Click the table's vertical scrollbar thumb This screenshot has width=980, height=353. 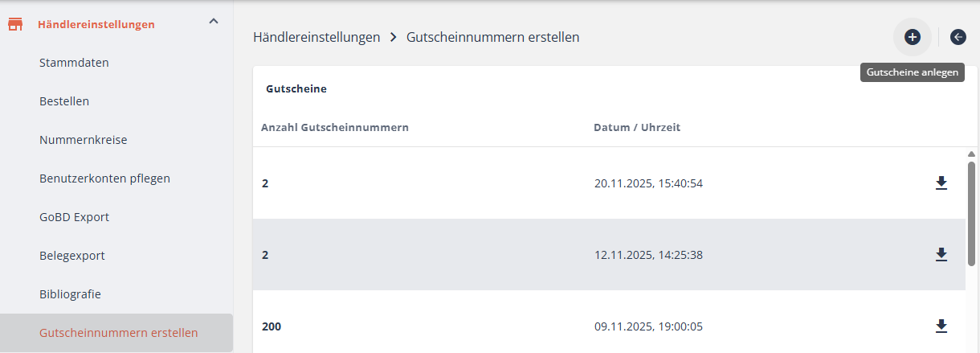[971, 213]
